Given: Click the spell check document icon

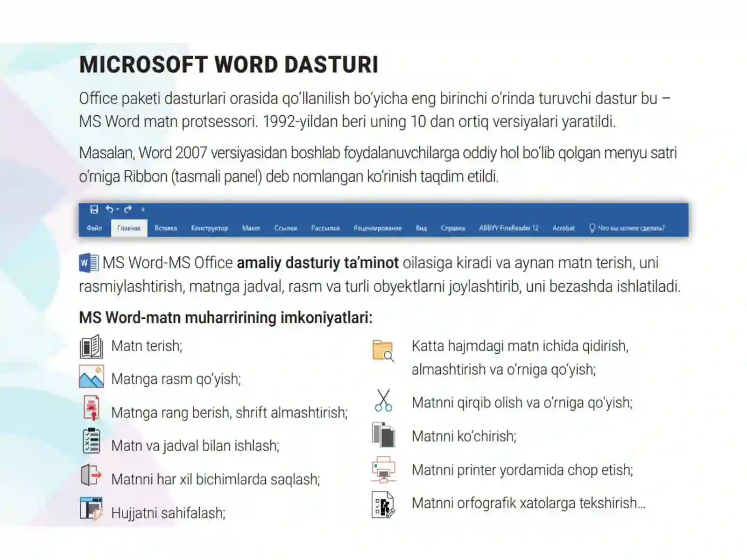Looking at the screenshot, I should click(383, 505).
